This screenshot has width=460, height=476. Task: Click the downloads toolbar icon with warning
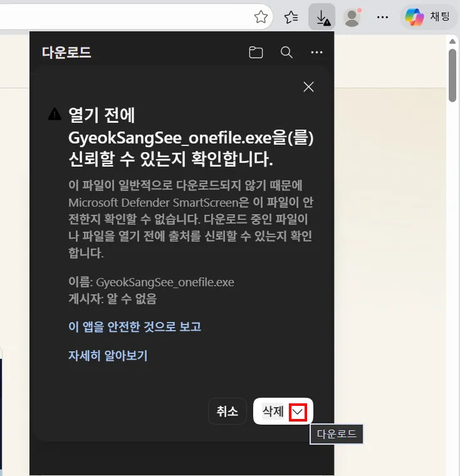pos(321,17)
